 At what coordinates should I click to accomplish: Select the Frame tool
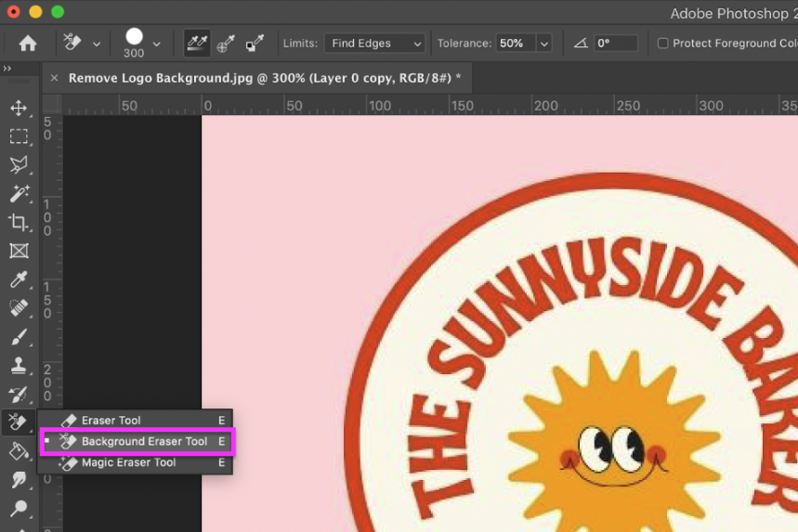19,251
